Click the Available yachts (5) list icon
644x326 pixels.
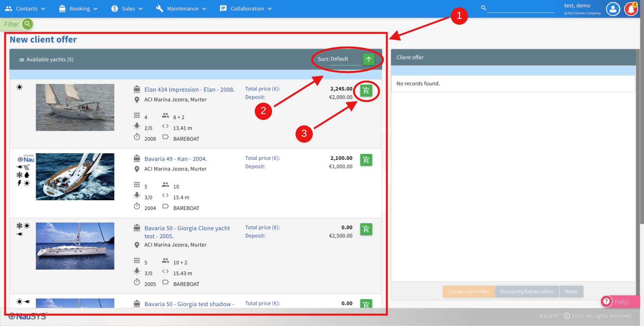click(x=22, y=60)
